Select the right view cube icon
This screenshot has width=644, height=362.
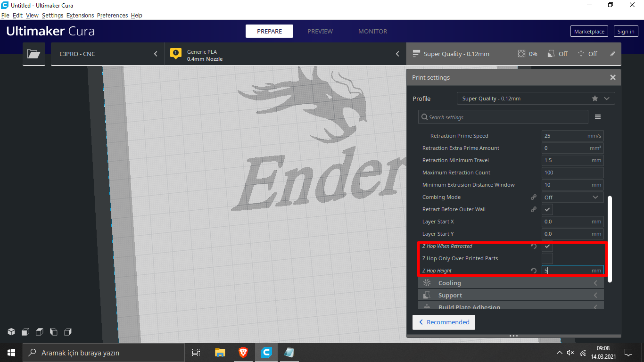[68, 332]
